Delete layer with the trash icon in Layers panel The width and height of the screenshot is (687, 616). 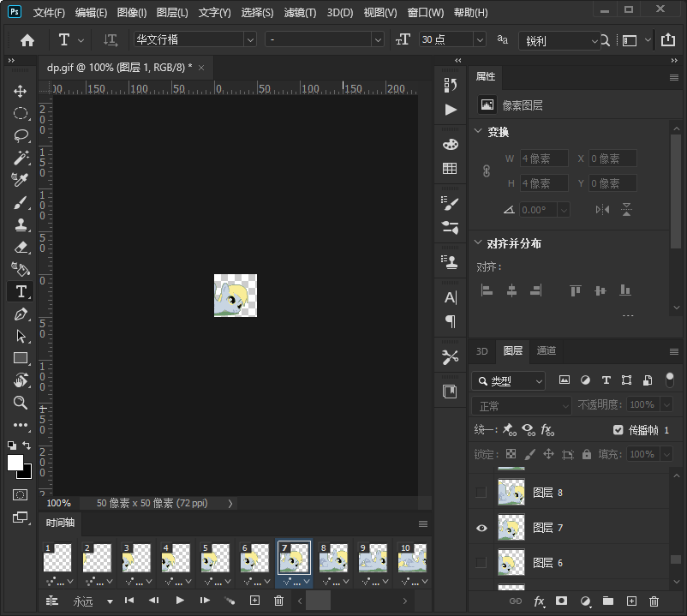coord(654,601)
